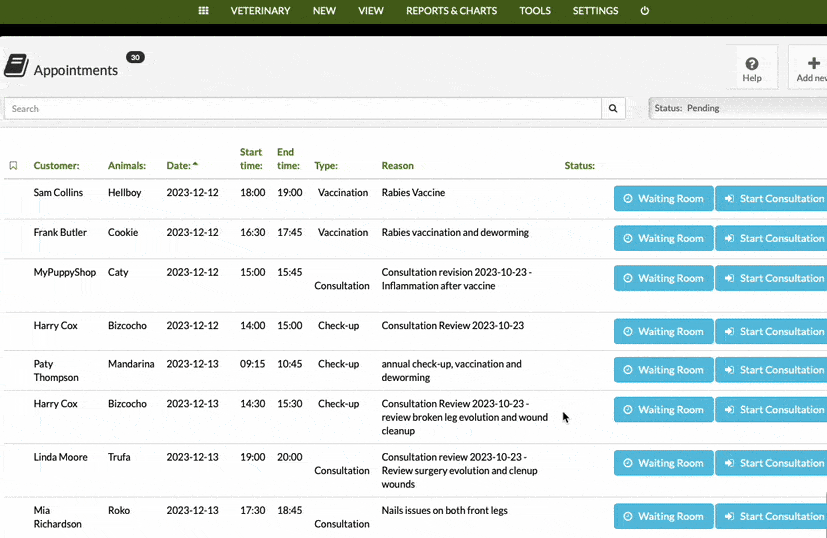Viewport: 827px width, 538px height.
Task: Click the Help question mark icon
Action: coord(752,64)
